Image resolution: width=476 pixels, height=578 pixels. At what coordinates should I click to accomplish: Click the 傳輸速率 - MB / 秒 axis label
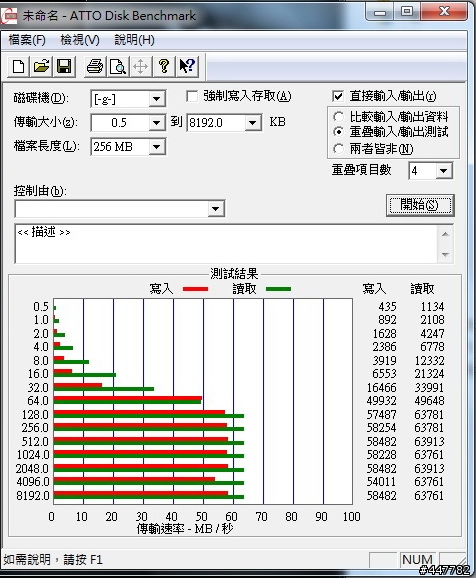185,529
